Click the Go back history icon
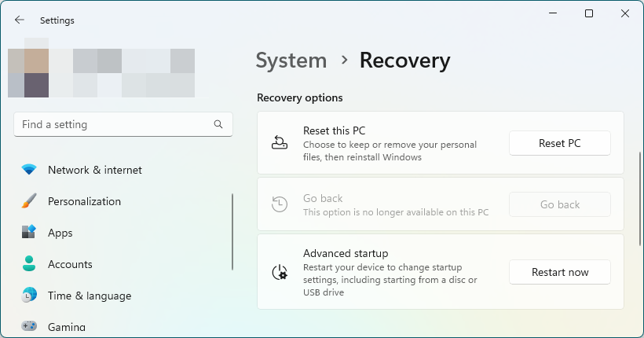644x338 pixels. 280,204
